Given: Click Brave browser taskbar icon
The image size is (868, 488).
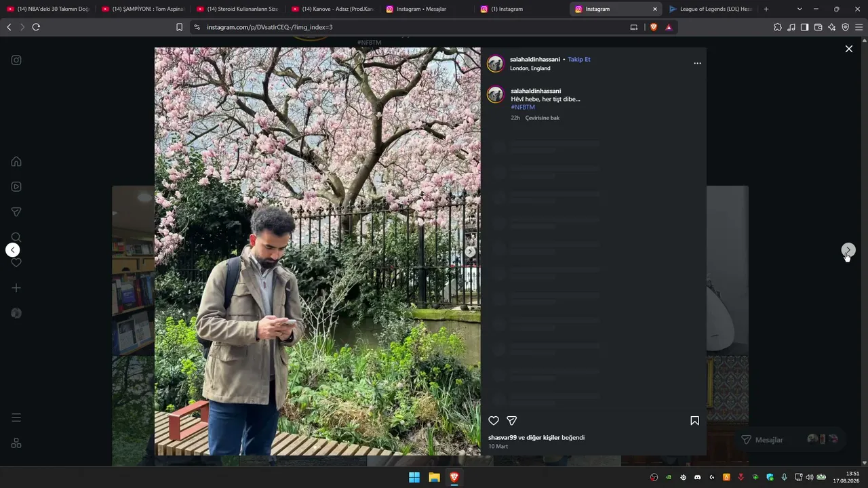Looking at the screenshot, I should [x=454, y=477].
